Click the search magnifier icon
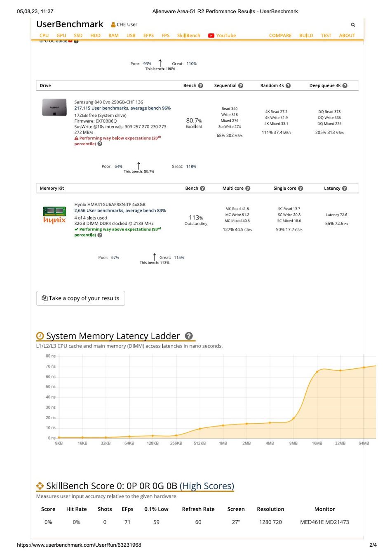This screenshot has width=392, height=557. coord(353,25)
